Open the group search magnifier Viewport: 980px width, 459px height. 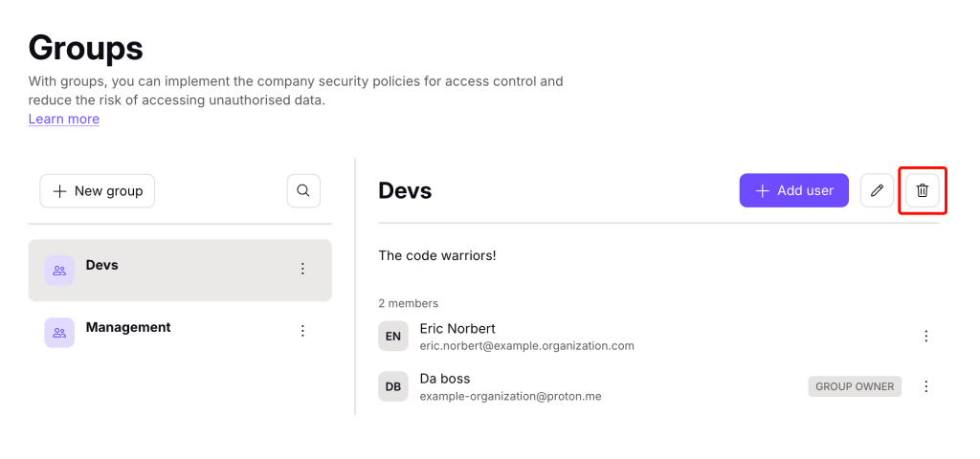(x=303, y=190)
